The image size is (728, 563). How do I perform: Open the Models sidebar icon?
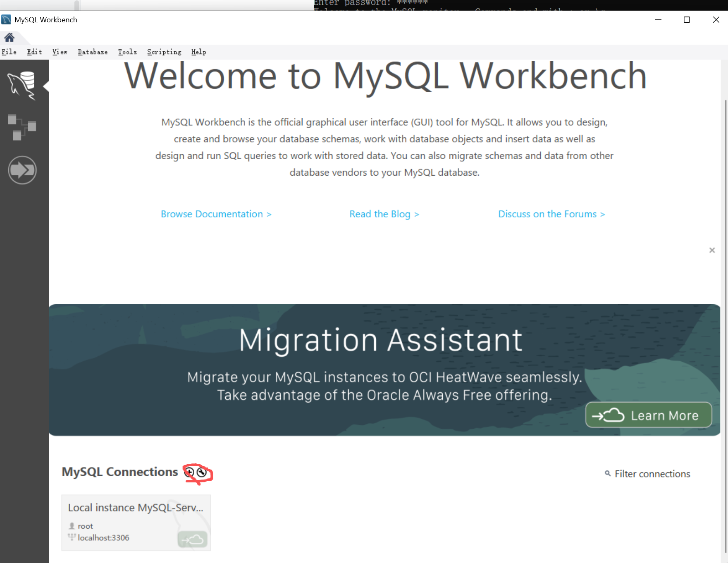pos(22,127)
